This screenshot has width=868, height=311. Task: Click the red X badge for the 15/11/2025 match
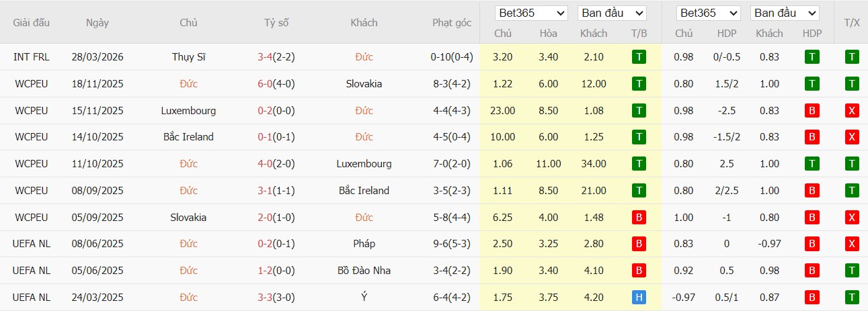coord(852,111)
